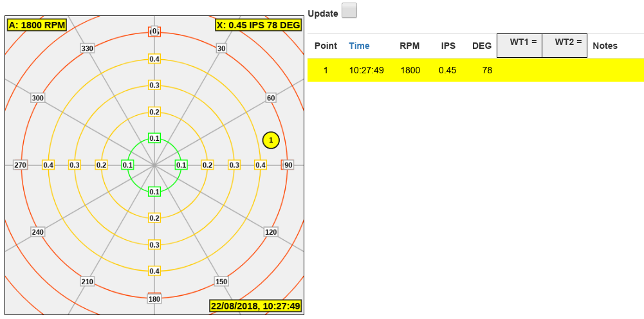Click the A: 1800 RPM label on the plot
The width and height of the screenshot is (644, 319).
(x=36, y=25)
